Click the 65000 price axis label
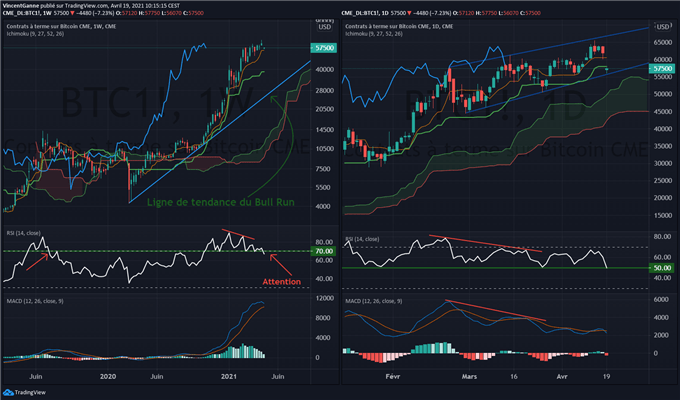Image resolution: width=680 pixels, height=400 pixels. pos(663,43)
